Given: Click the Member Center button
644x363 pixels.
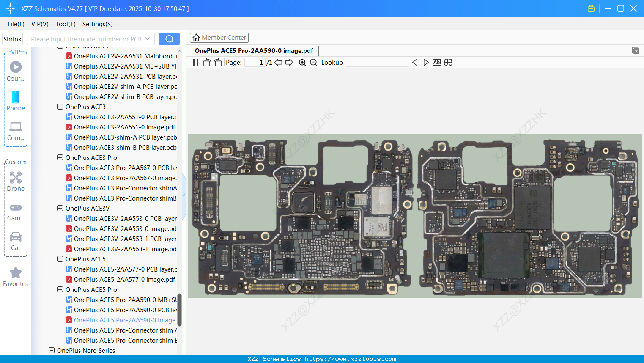Looking at the screenshot, I should [219, 38].
